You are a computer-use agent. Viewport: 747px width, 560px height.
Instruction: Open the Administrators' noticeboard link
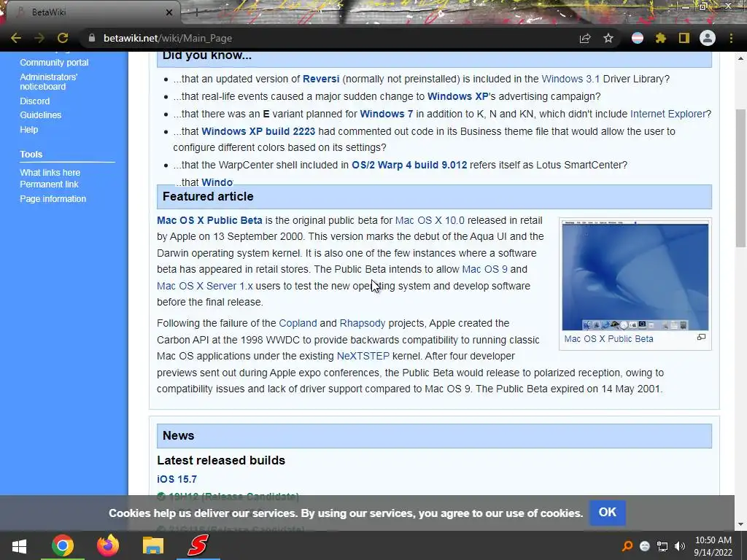click(48, 82)
